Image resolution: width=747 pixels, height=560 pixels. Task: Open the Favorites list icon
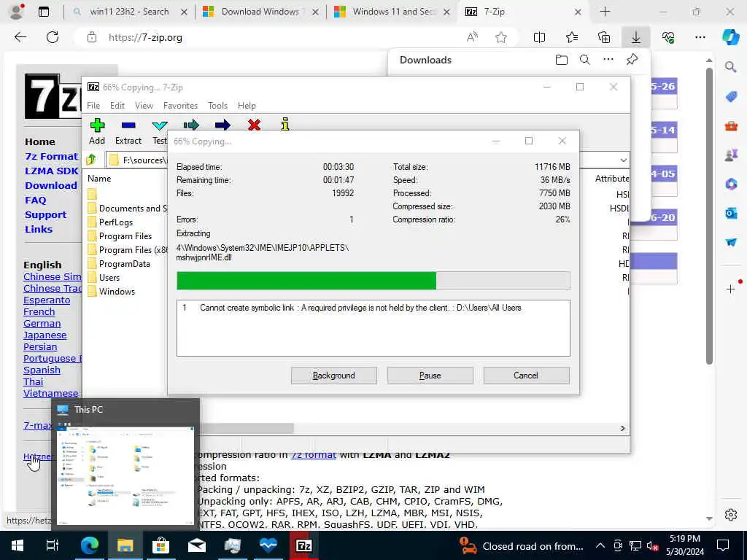[x=572, y=37]
